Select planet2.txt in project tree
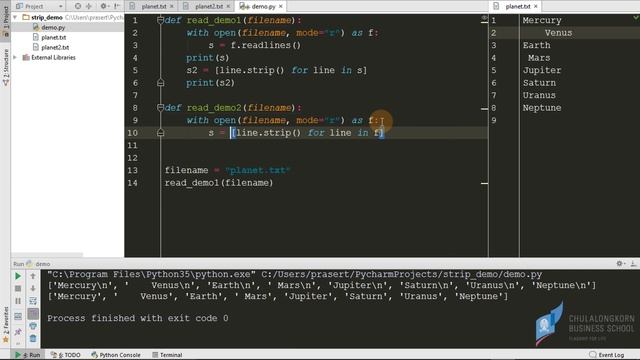The image size is (640, 360). [55, 47]
